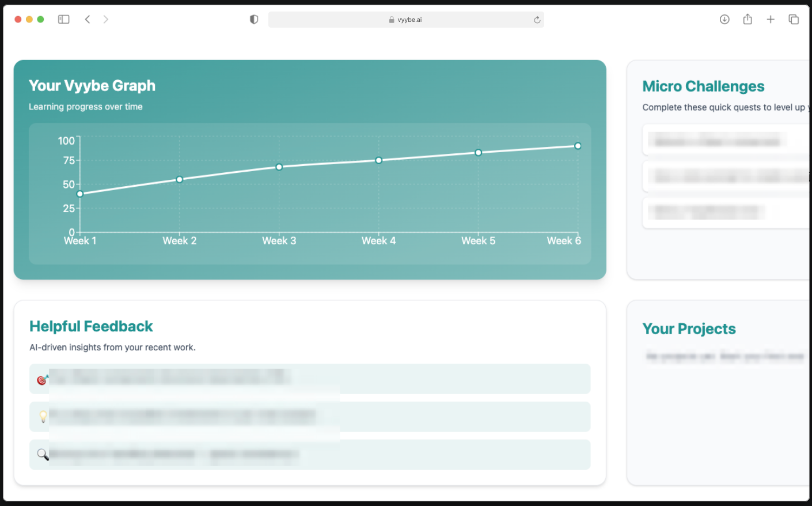Click the Share icon in the toolbar

click(748, 20)
